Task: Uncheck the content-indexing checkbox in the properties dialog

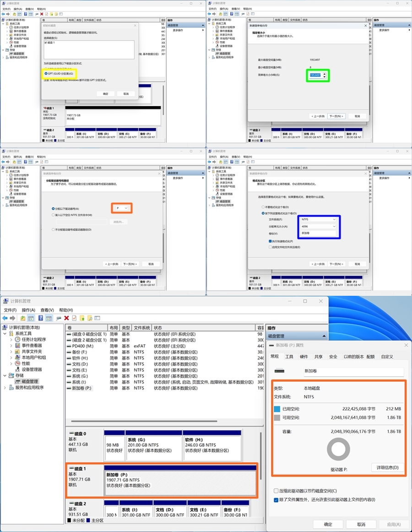Action: [276, 500]
